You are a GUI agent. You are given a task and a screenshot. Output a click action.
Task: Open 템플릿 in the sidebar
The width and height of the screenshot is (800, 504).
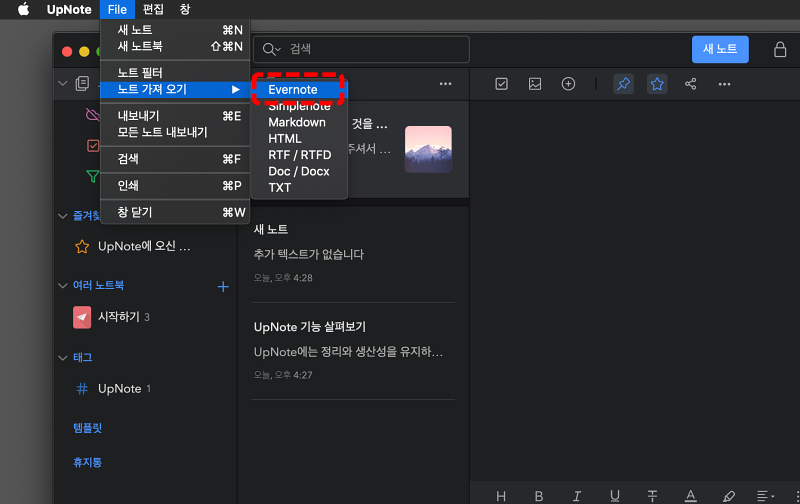point(87,427)
